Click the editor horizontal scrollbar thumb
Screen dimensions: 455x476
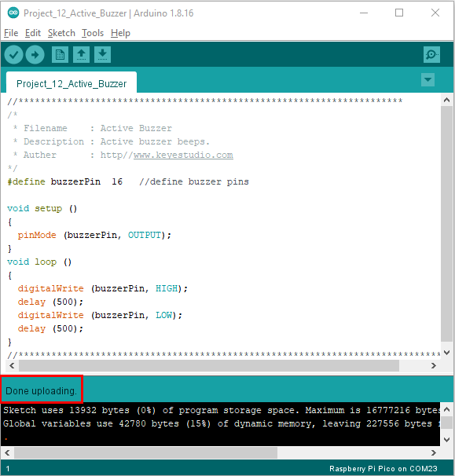[209, 365]
